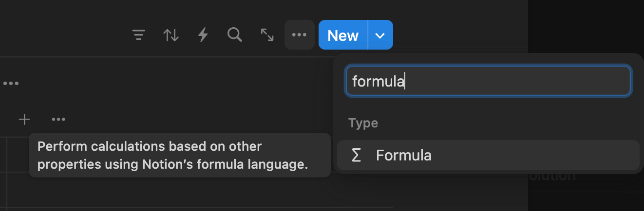Screen dimensions: 644x211
Task: Click the three-dot icon at the far left
Action: coord(11,84)
